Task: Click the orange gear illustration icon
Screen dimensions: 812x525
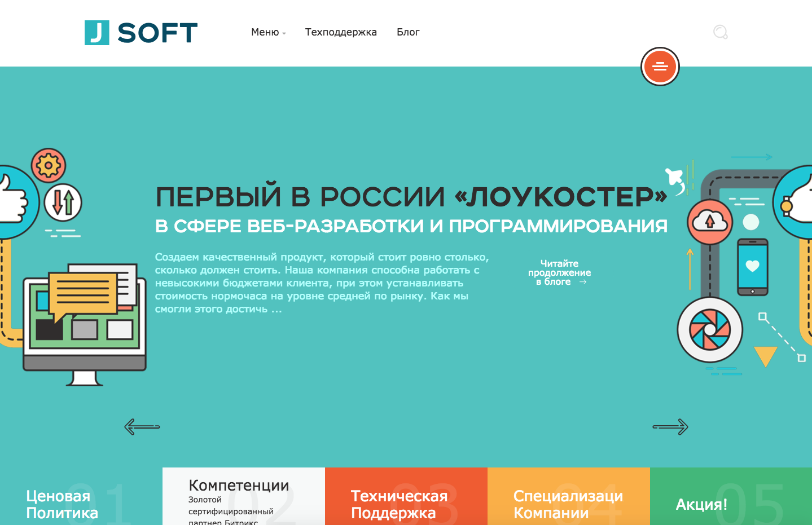Action: click(49, 165)
